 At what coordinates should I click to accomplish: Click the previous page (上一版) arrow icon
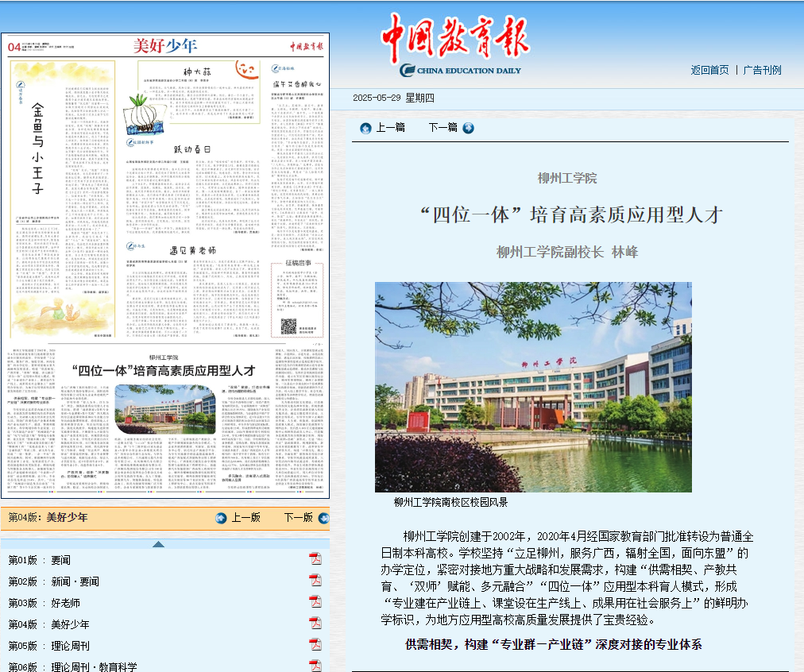pos(221,518)
